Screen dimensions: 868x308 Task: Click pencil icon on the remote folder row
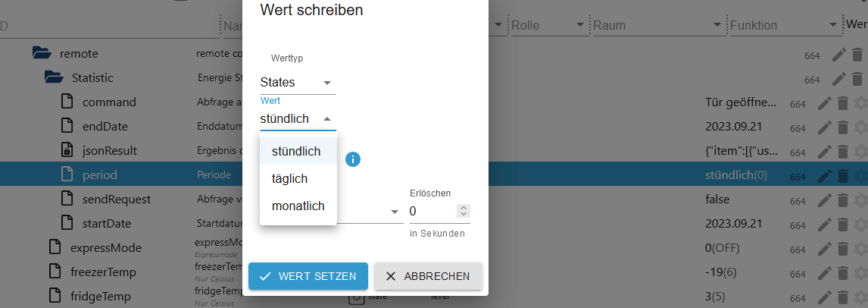click(x=839, y=55)
